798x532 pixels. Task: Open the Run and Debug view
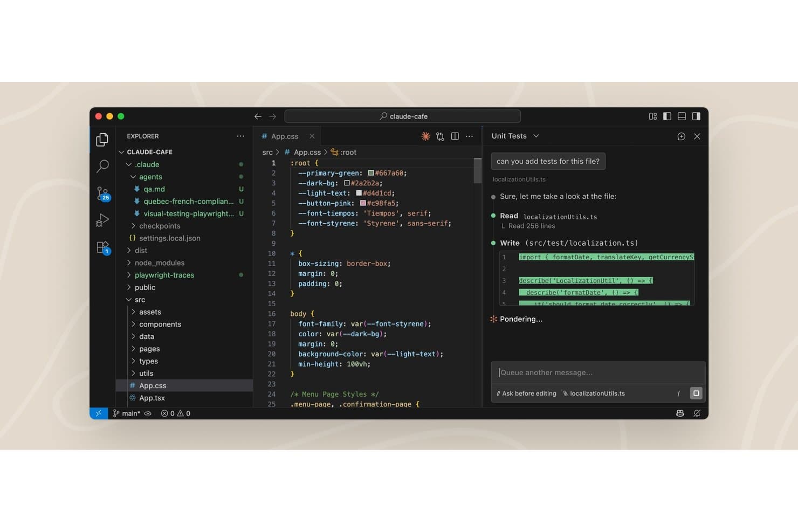[102, 220]
